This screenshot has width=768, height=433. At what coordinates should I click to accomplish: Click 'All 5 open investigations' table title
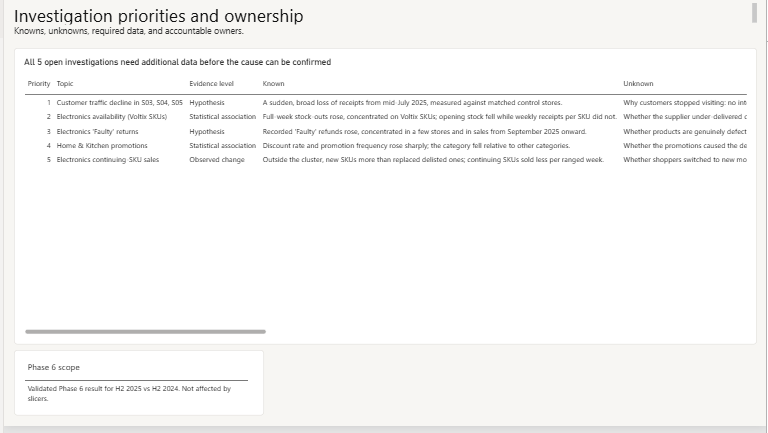pyautogui.click(x=178, y=62)
